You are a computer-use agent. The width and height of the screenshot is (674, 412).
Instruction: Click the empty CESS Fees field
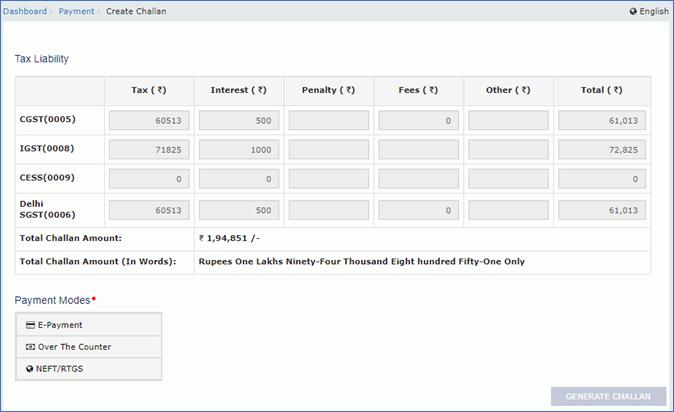click(x=419, y=179)
